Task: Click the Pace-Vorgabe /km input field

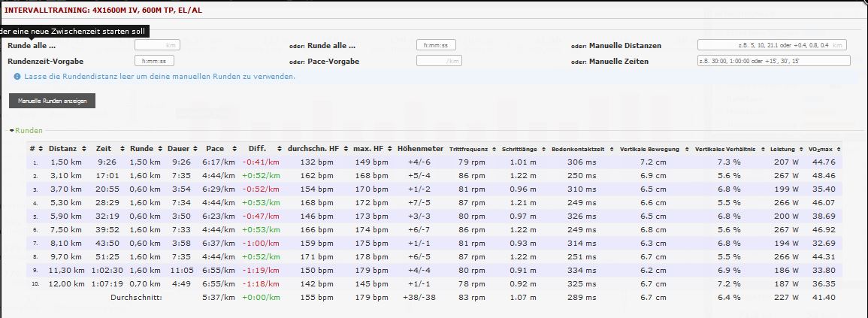Action: (438, 61)
